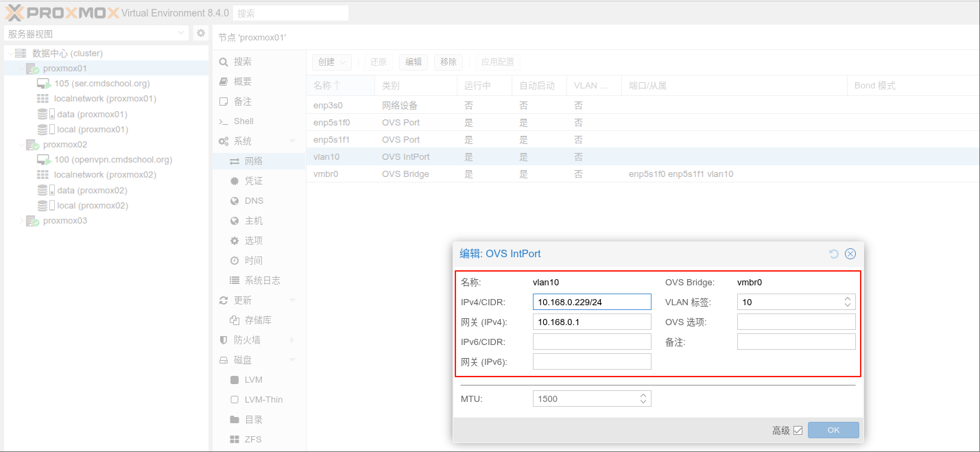Click the time clock icon
Screen dimensions: 980x452
click(235, 261)
